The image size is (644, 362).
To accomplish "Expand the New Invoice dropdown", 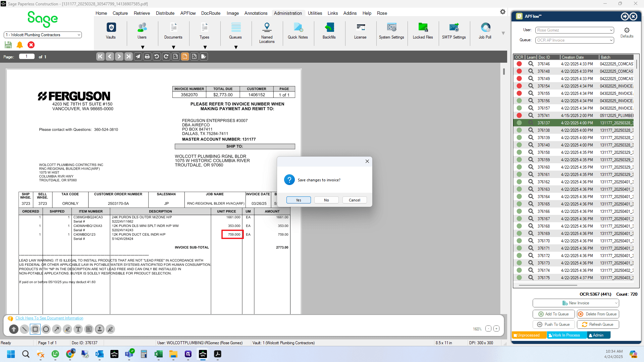I will (616, 303).
